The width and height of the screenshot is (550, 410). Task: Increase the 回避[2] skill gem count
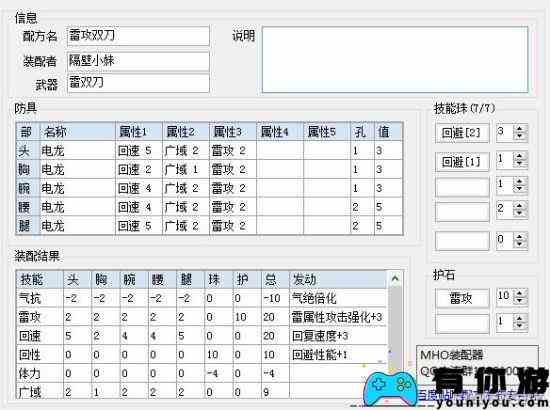pos(520,129)
